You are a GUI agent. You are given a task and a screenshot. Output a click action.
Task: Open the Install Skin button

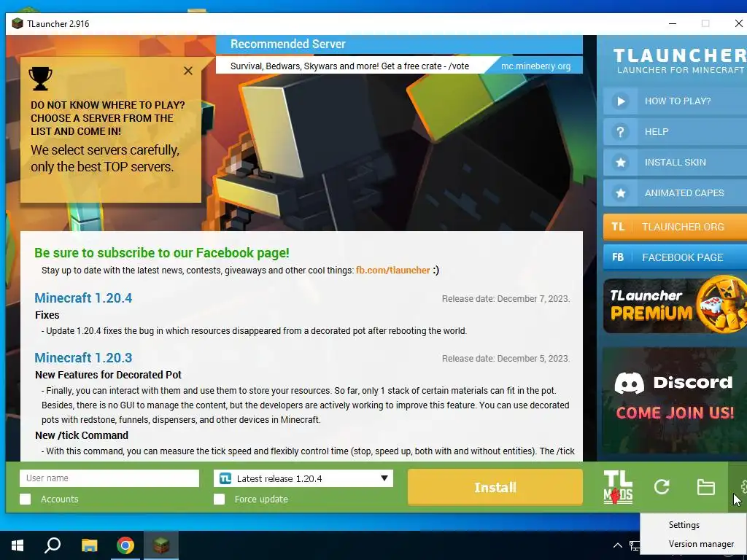pyautogui.click(x=675, y=163)
